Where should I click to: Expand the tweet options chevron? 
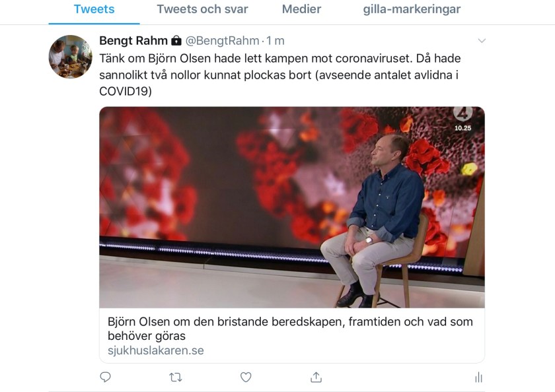tap(482, 41)
